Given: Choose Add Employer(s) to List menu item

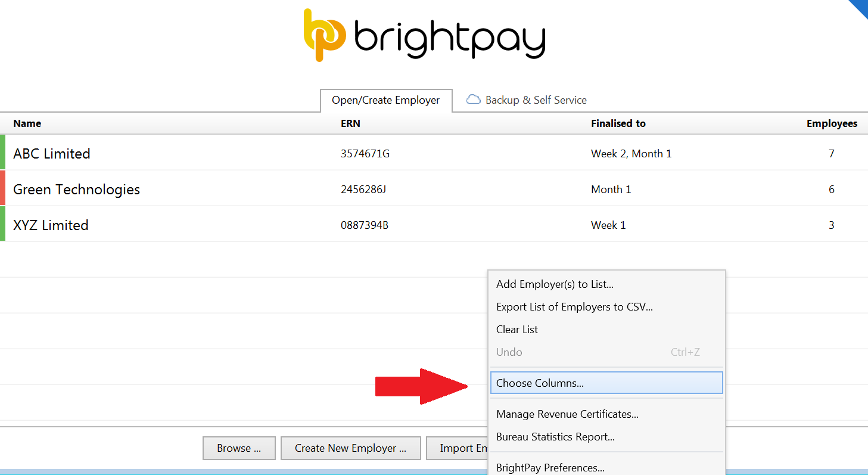Looking at the screenshot, I should (606, 284).
